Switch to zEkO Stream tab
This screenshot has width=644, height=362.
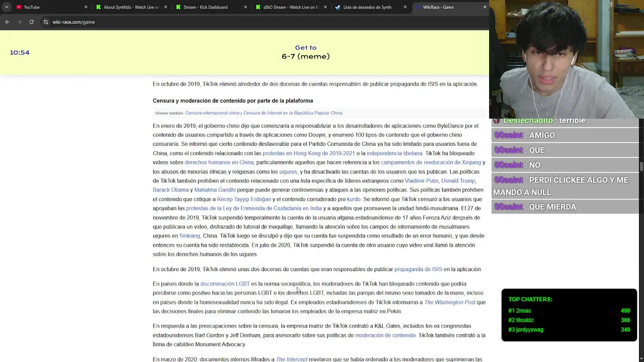(x=291, y=7)
